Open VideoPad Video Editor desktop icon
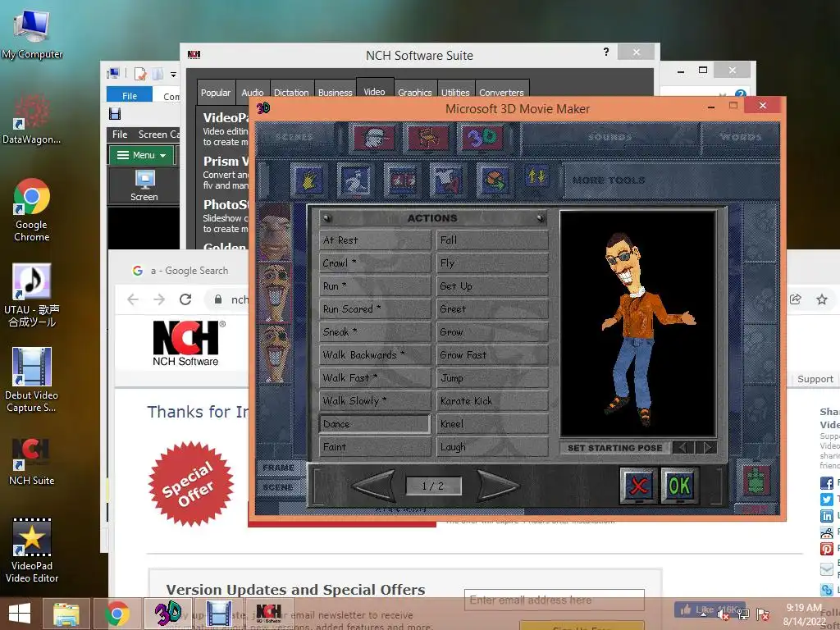The image size is (840, 630). pyautogui.click(x=32, y=550)
